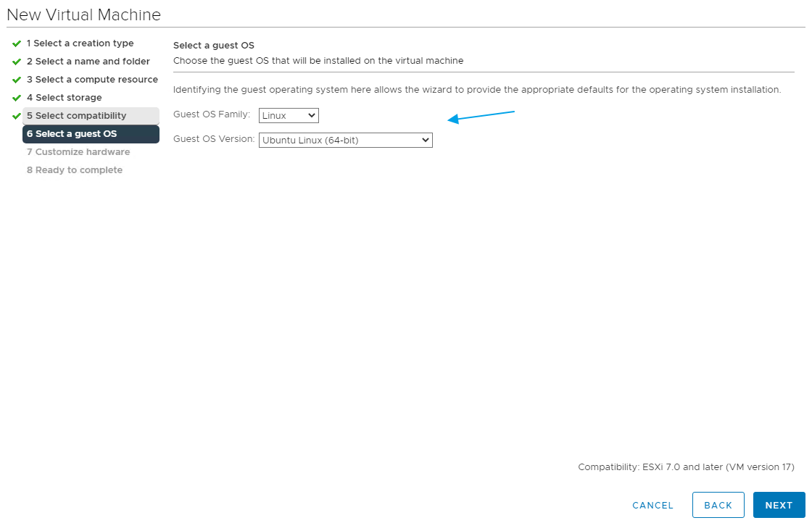Click step 7 Customize hardware
This screenshot has height=523, width=812.
pos(78,152)
